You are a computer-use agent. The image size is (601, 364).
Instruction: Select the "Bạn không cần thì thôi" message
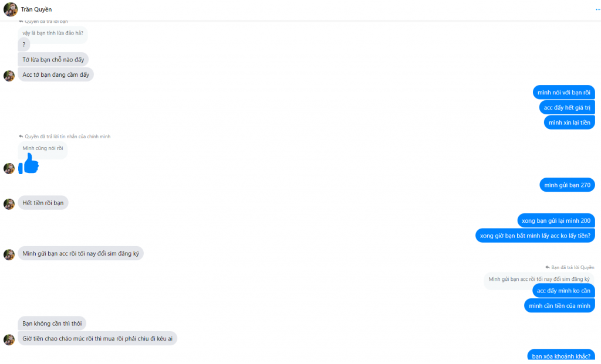pyautogui.click(x=52, y=324)
